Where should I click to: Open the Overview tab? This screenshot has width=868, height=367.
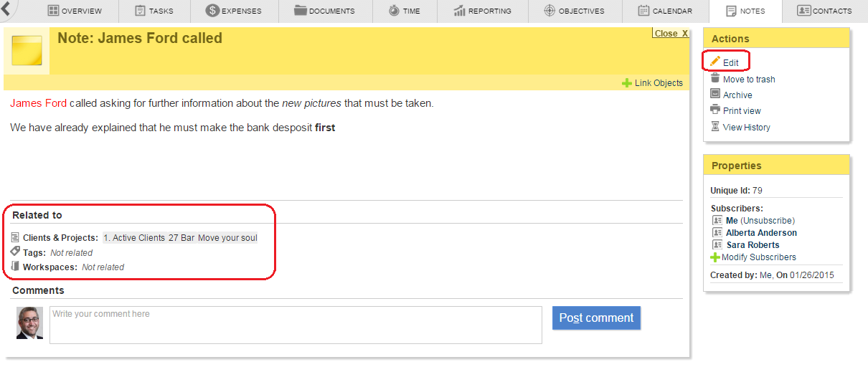point(75,11)
